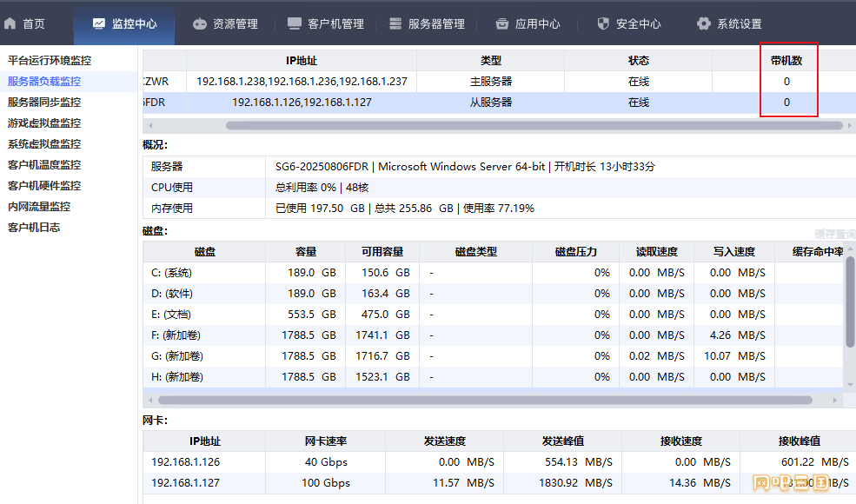Switch to 服务器同步监控 sidebar item

coord(44,103)
